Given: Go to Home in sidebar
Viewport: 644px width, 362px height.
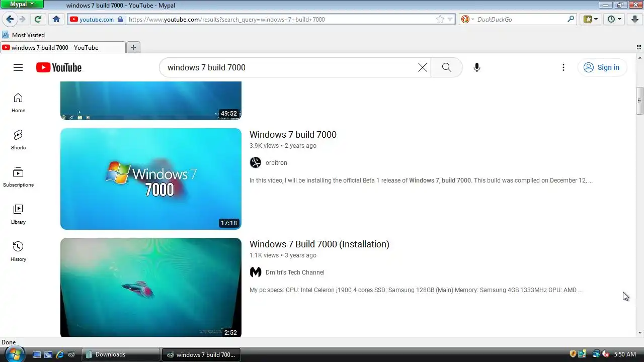Looking at the screenshot, I should coord(18,103).
